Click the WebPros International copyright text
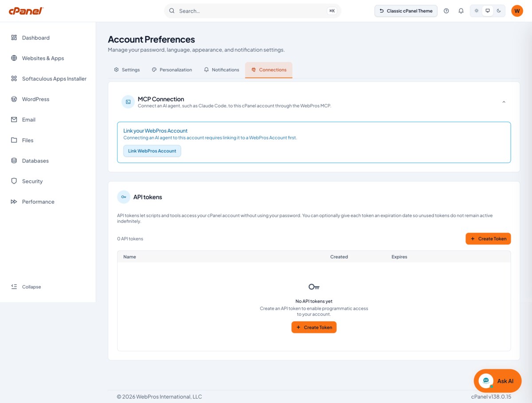The width and height of the screenshot is (532, 403). (x=159, y=397)
